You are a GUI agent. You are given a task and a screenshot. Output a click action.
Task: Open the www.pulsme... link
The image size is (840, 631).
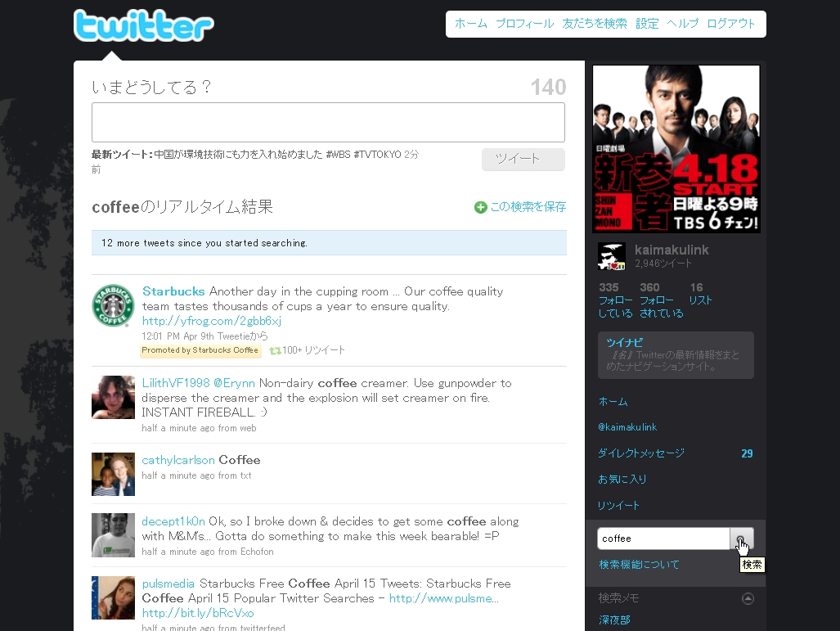[x=443, y=598]
